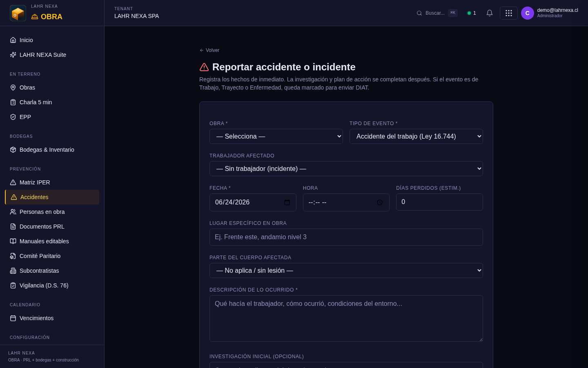The width and height of the screenshot is (588, 368).
Task: Click the people icon for Personas en obra
Action: (x=13, y=212)
